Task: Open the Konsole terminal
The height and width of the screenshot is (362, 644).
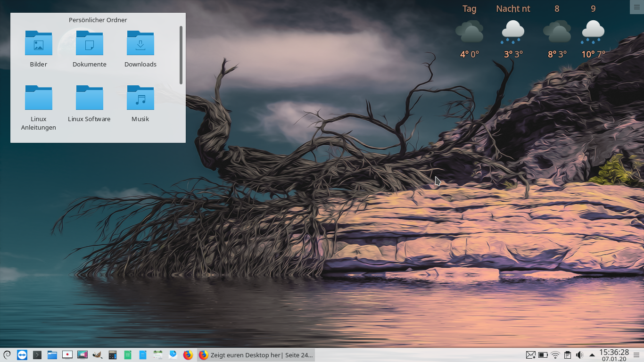Action: [37, 355]
